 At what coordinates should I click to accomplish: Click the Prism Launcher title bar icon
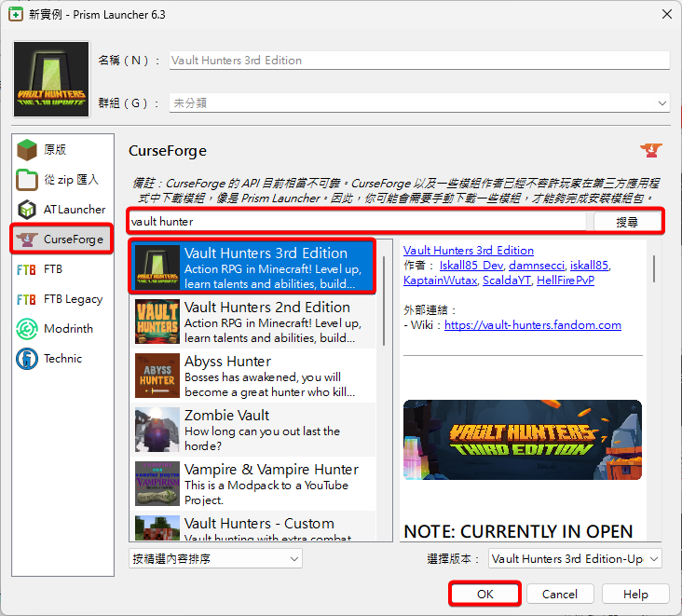(x=16, y=14)
